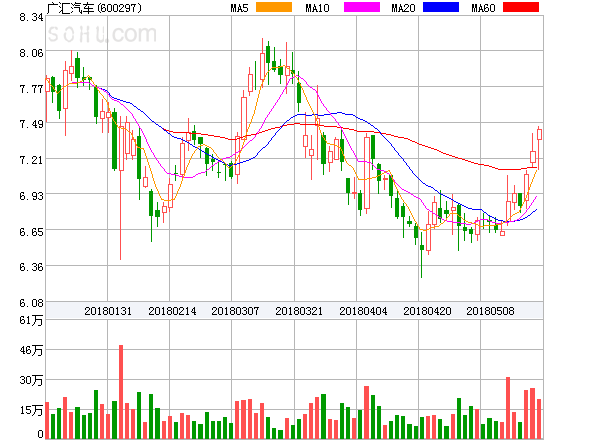The width and height of the screenshot is (600, 440).
Task: Click the 8.34 price axis label
Action: pyautogui.click(x=31, y=17)
